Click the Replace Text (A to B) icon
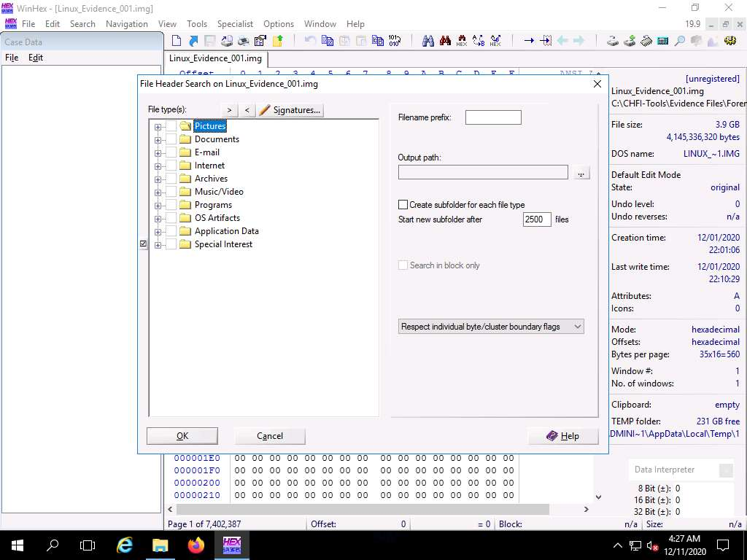 479,41
